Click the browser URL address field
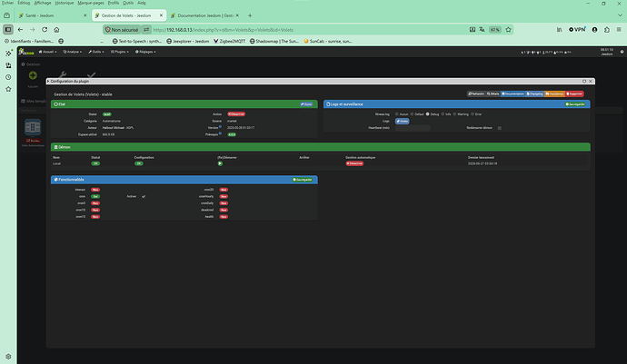The width and height of the screenshot is (627, 364). click(x=308, y=30)
